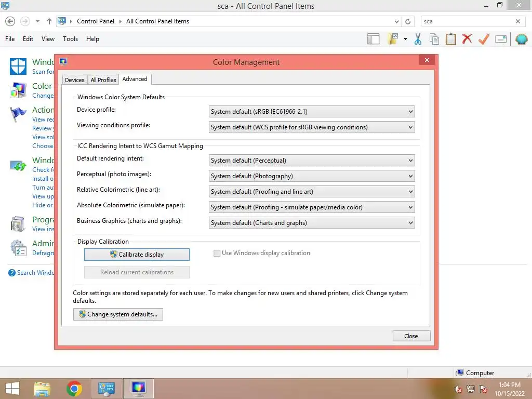This screenshot has height=399, width=532.
Task: Click the orange checkmark icon
Action: tap(484, 38)
